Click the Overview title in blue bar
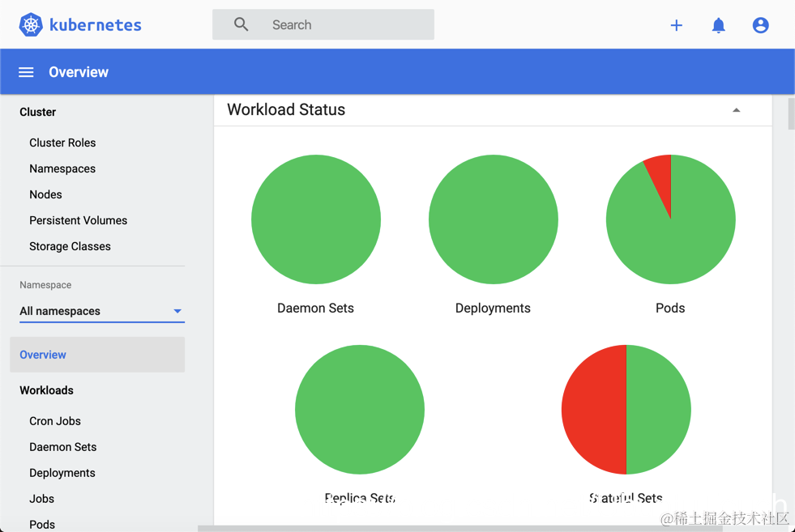This screenshot has width=795, height=532. pos(79,72)
